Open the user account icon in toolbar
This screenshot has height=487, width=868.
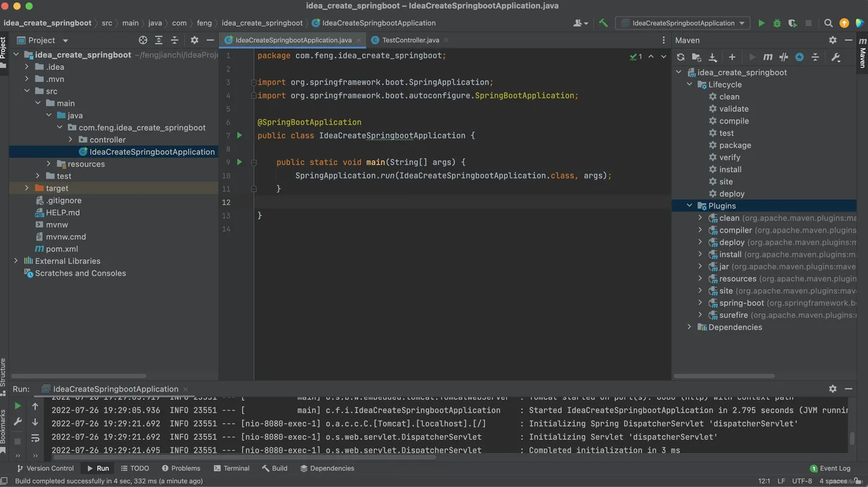tap(580, 23)
